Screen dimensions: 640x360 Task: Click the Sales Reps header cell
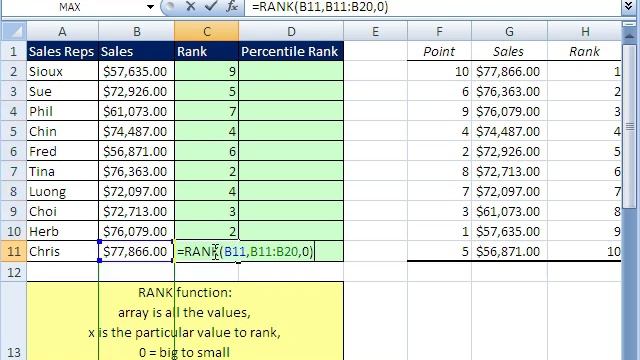coord(62,51)
